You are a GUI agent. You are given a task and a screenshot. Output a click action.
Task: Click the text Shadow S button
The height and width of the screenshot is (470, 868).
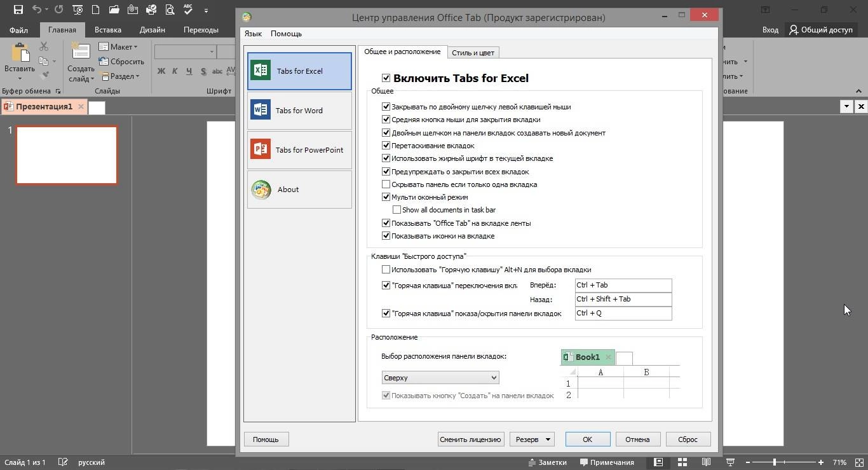(x=203, y=71)
